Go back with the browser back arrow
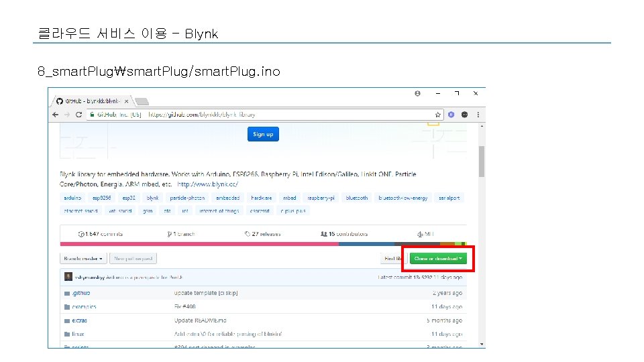644x362 pixels. pos(56,115)
